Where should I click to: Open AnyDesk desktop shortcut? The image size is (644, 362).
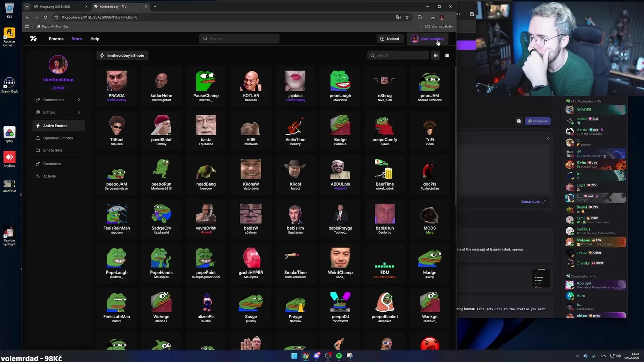click(x=9, y=159)
